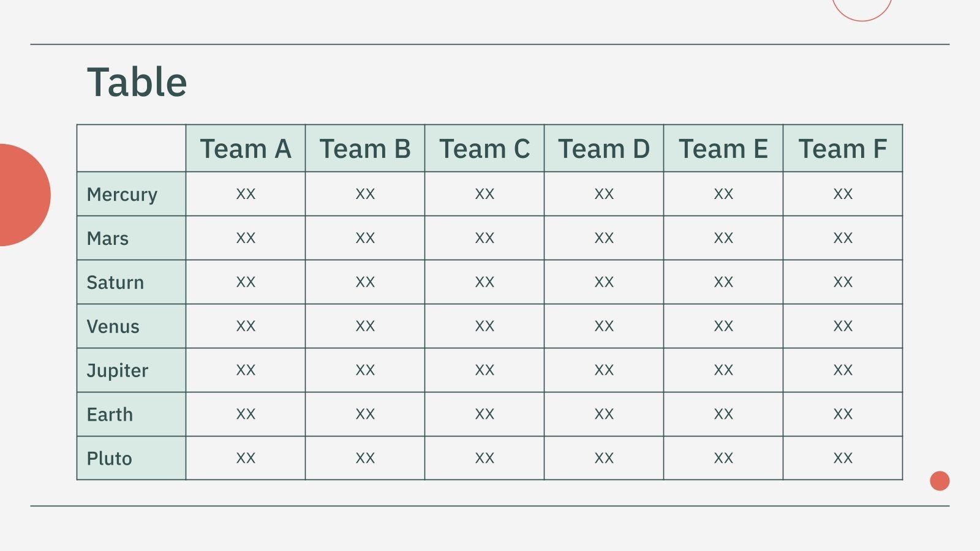Select the Team F header cell

pyautogui.click(x=843, y=148)
